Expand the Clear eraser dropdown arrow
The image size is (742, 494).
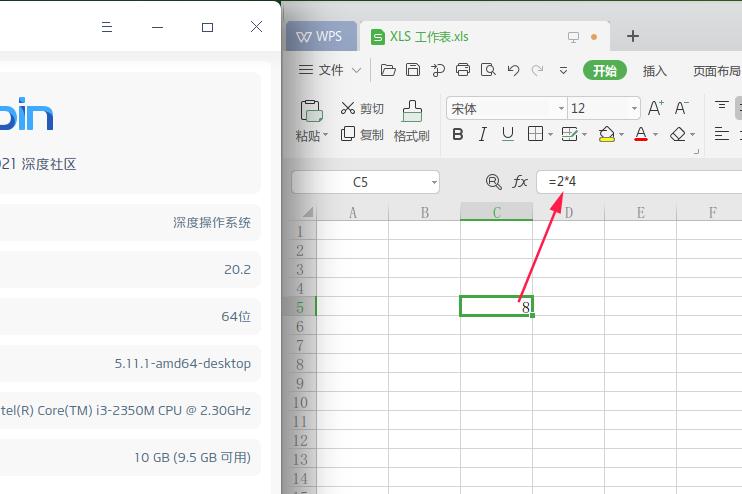692,135
